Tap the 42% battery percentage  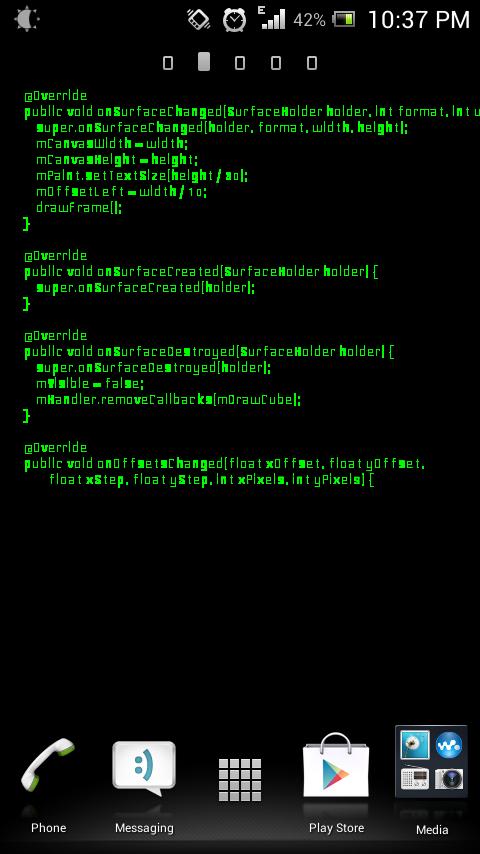tap(309, 20)
